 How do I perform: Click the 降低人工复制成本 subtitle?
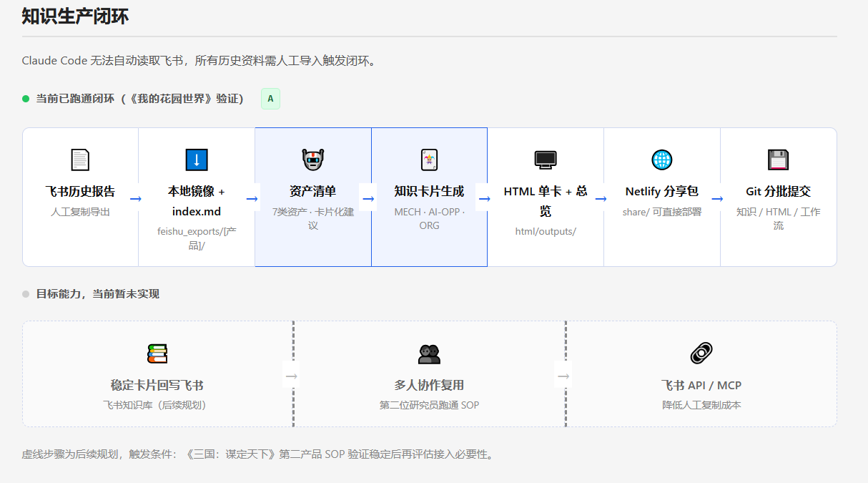point(701,406)
